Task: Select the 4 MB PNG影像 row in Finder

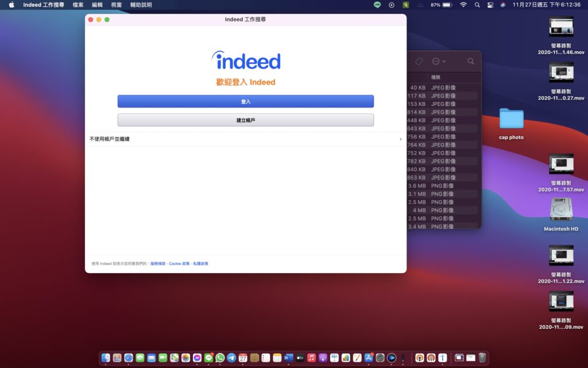Action: tap(443, 210)
